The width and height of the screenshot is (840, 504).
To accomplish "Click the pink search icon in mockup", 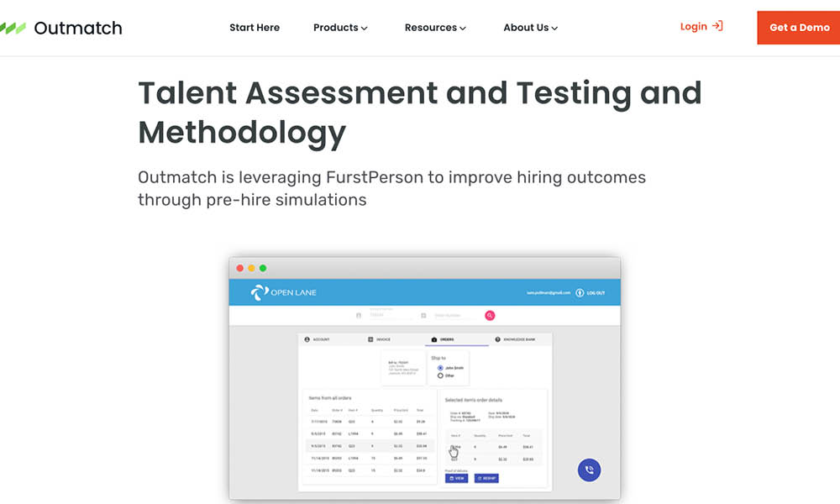I will click(490, 316).
